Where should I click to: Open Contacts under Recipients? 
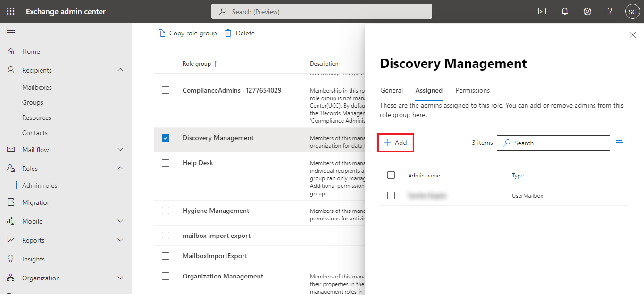35,133
